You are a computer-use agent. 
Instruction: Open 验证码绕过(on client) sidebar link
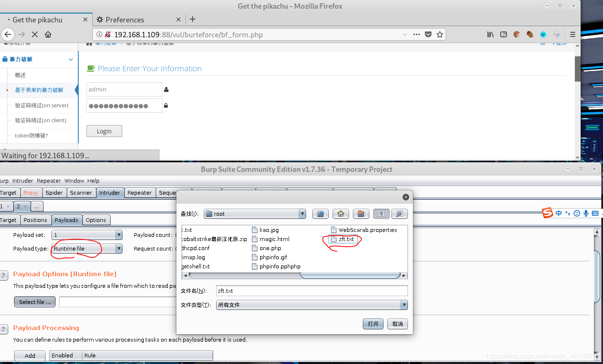click(41, 120)
